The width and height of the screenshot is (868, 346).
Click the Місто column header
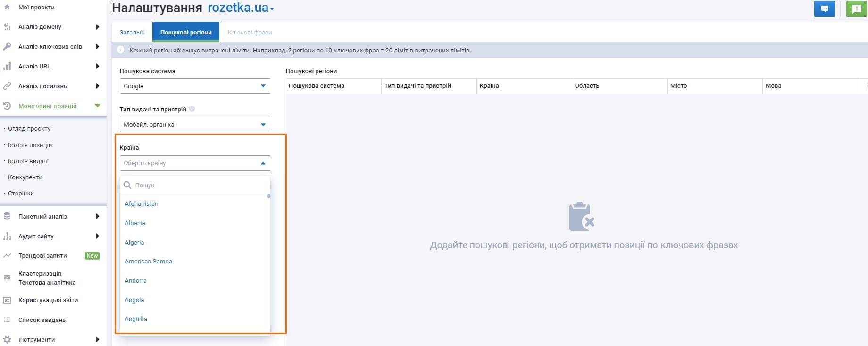[678, 86]
